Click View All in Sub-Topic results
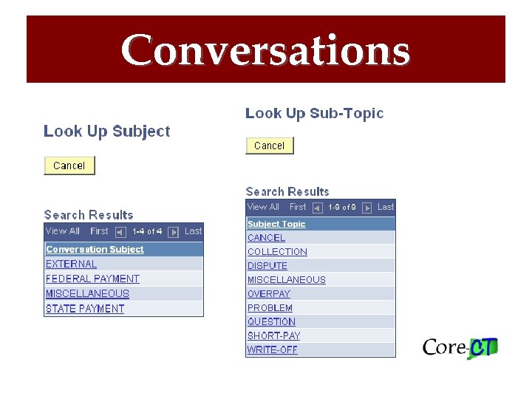 tap(263, 207)
